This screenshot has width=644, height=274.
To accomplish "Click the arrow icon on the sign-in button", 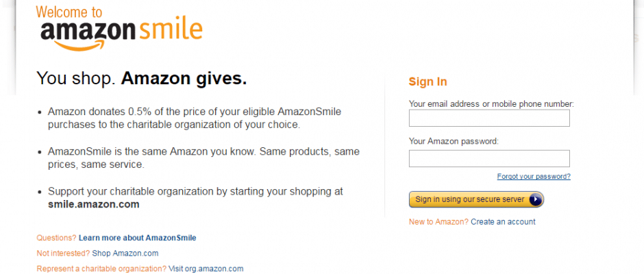I will [x=535, y=199].
